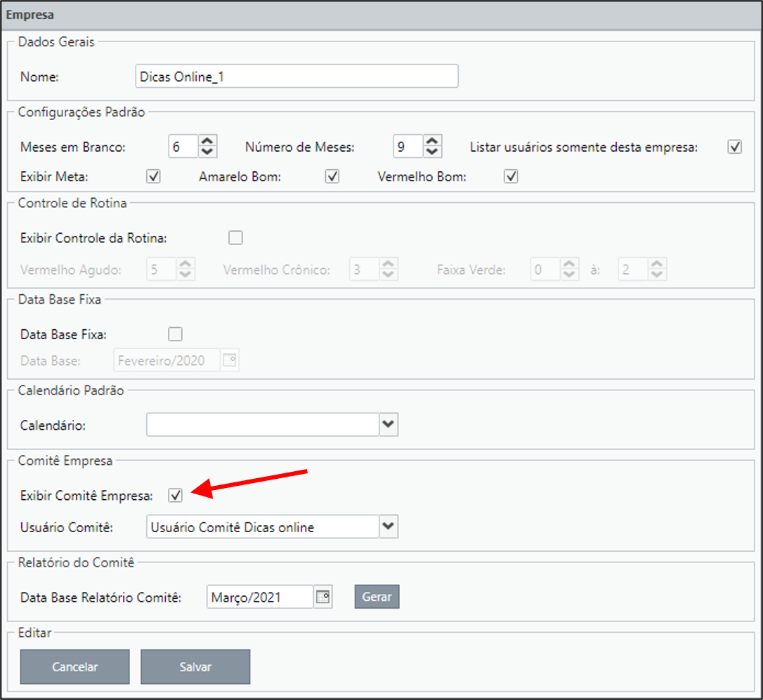Screen dimensions: 763x700
Task: Click the Empresa title bar text
Action: click(30, 15)
